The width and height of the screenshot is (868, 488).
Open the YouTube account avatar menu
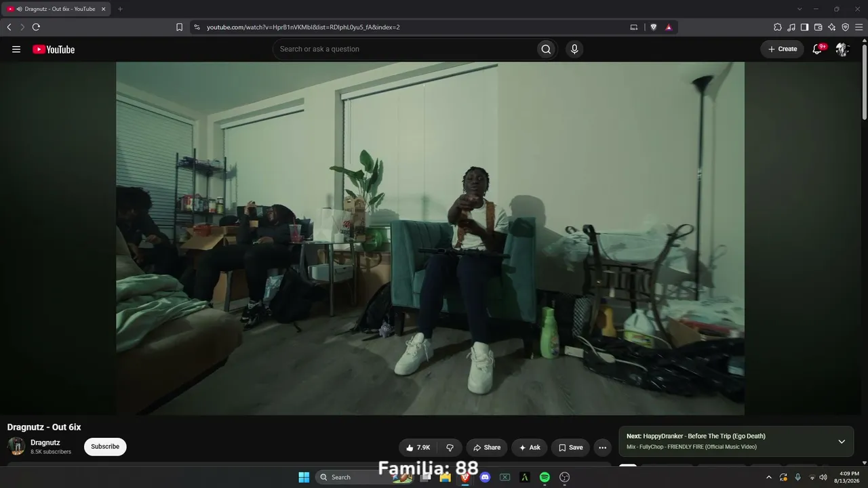(x=842, y=49)
